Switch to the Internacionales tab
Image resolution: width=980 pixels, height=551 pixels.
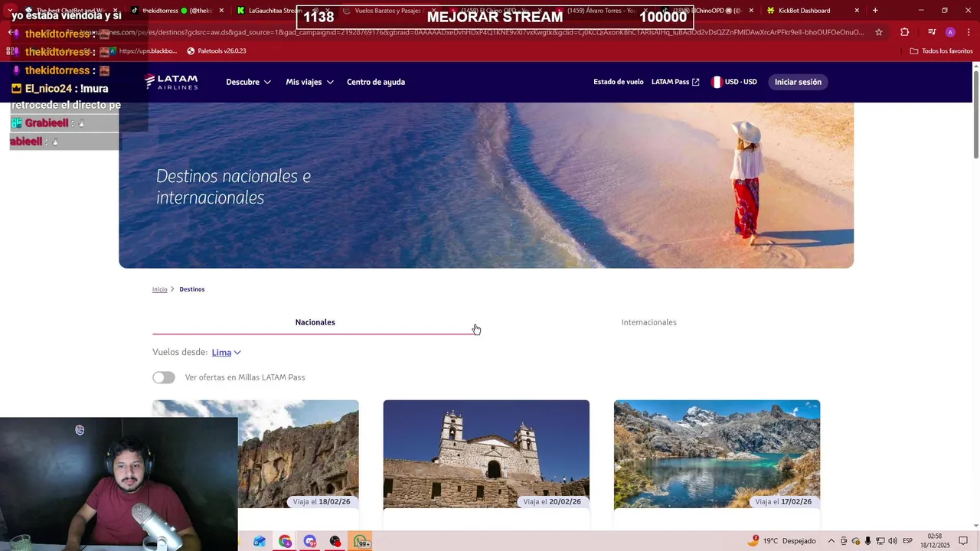tap(648, 322)
